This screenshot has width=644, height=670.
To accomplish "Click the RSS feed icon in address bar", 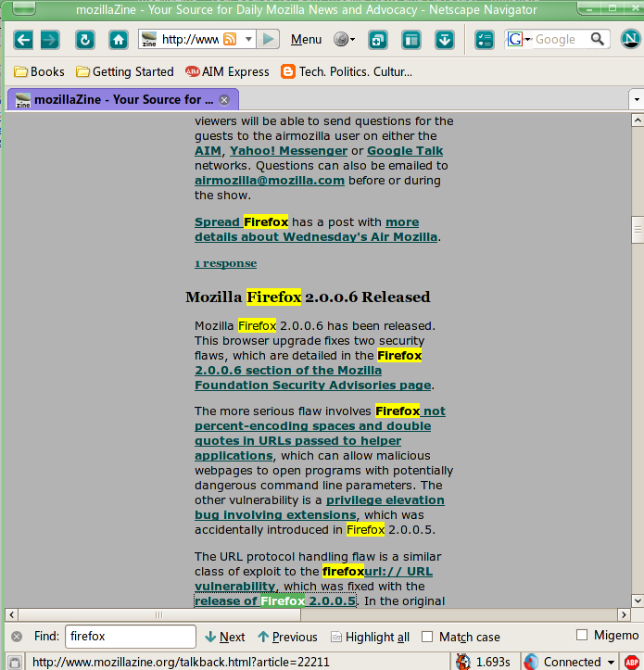I will click(230, 39).
